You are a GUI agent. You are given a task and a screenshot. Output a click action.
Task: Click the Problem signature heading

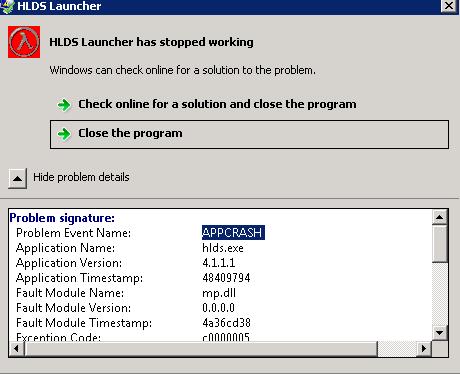pyautogui.click(x=62, y=218)
